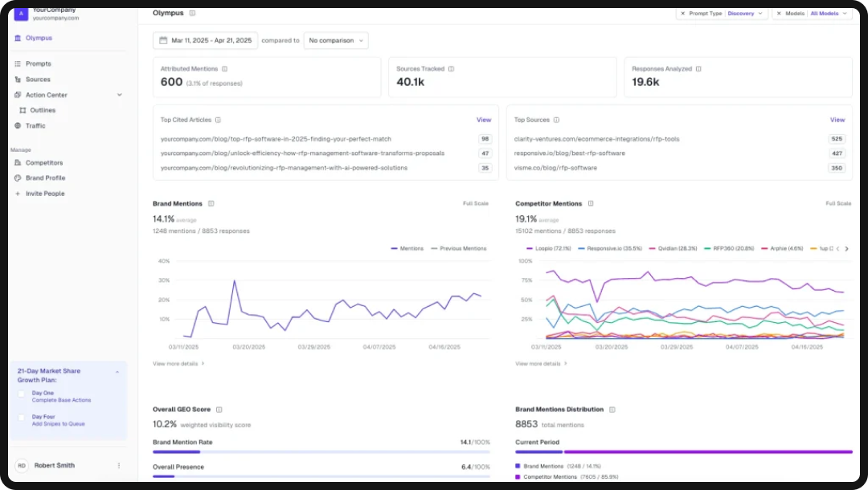Click the Competitors icon under Manage
The width and height of the screenshot is (868, 490).
point(16,162)
